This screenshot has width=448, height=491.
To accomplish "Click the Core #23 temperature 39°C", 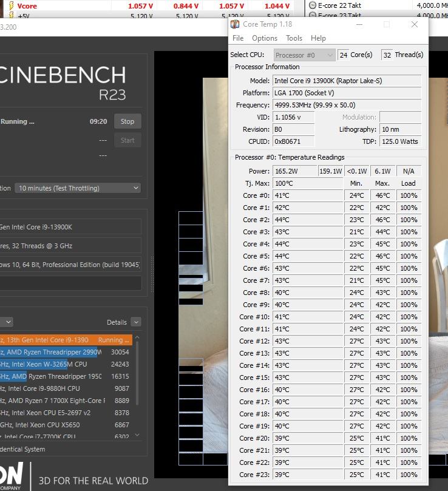I will pos(308,475).
